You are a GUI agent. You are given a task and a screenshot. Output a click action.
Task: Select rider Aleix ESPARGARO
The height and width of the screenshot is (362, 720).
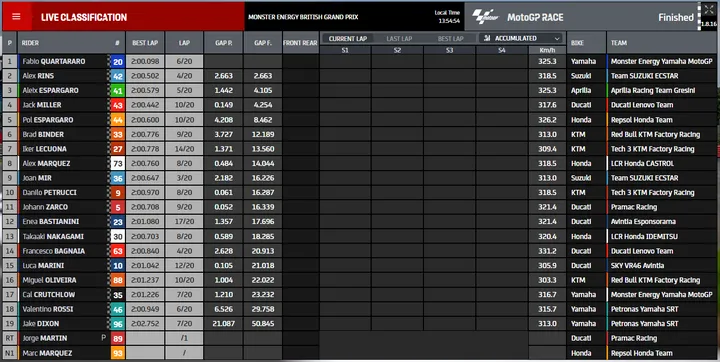(x=51, y=90)
